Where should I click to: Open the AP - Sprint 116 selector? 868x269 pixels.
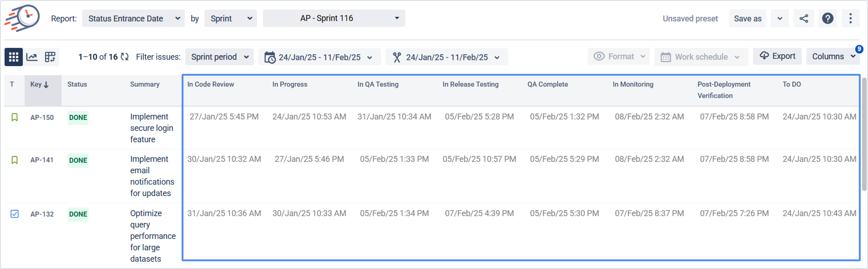pos(334,18)
